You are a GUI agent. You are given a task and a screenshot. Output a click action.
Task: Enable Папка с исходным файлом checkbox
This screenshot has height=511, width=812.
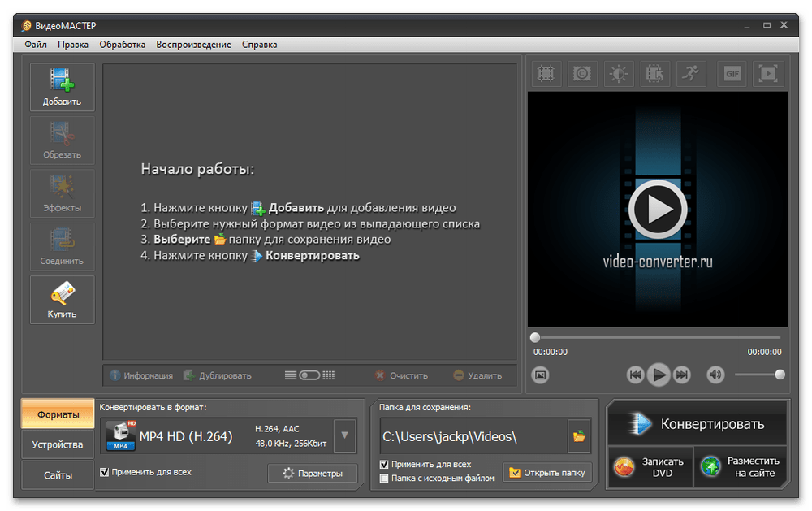tap(385, 479)
